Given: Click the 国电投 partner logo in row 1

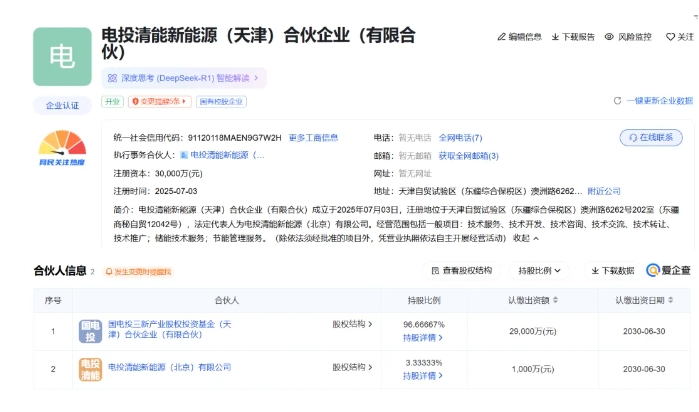Looking at the screenshot, I should pyautogui.click(x=91, y=331).
